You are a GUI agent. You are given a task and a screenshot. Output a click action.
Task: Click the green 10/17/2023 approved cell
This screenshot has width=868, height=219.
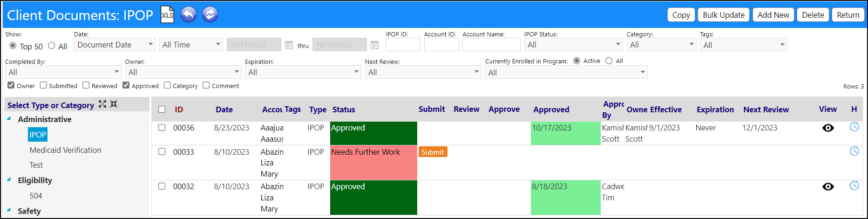pos(565,133)
